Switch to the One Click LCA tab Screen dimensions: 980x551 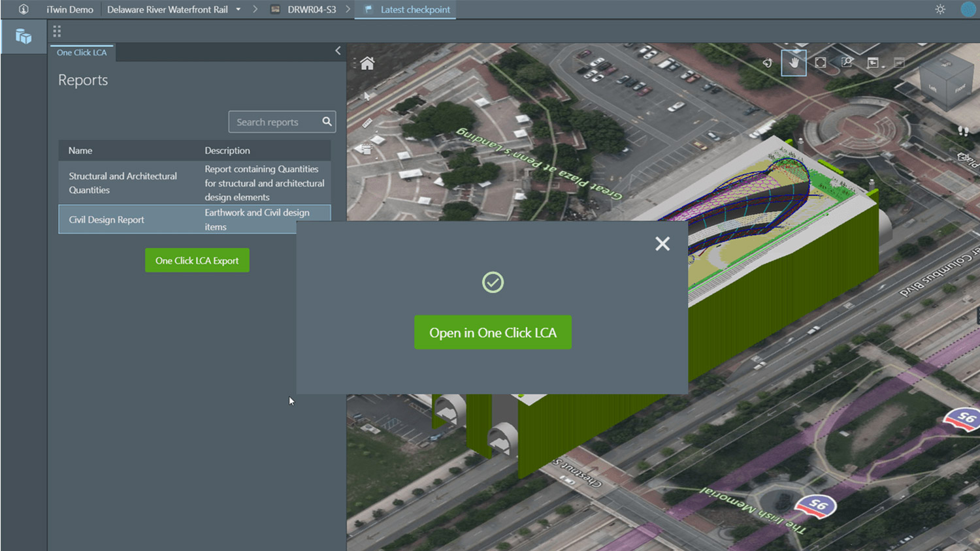click(82, 52)
